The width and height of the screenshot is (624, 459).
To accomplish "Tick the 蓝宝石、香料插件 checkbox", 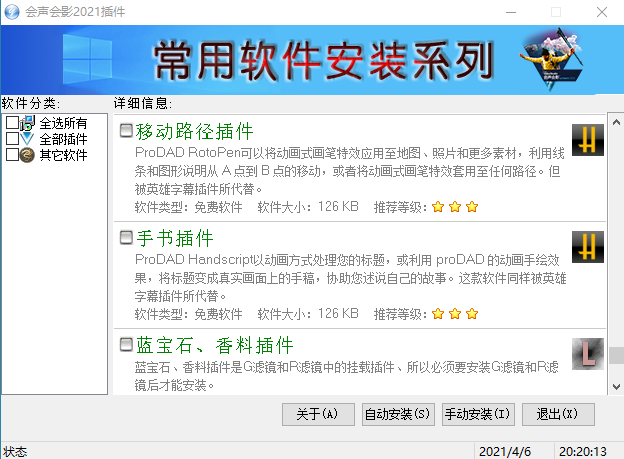I will (127, 345).
